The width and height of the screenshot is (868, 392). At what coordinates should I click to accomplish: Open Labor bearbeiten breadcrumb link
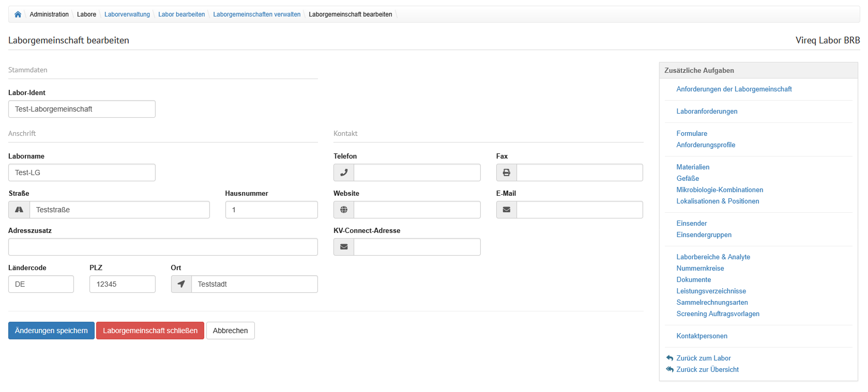pyautogui.click(x=181, y=14)
